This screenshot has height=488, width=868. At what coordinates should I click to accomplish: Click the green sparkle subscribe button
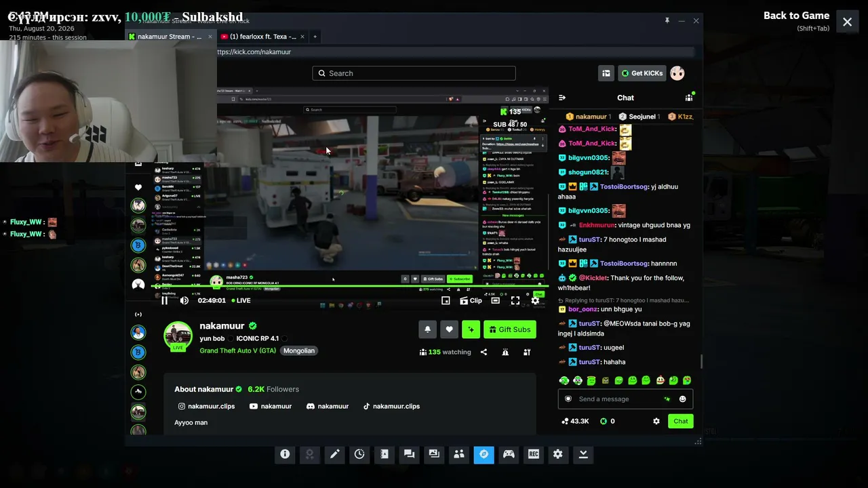tap(471, 329)
